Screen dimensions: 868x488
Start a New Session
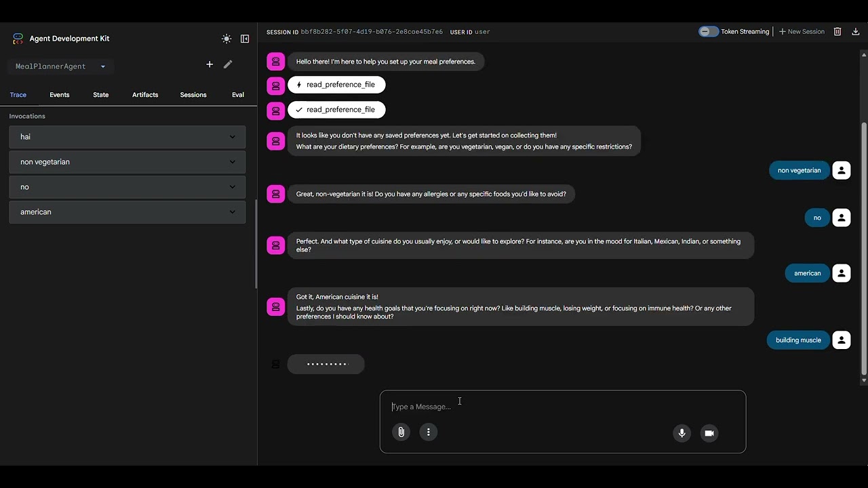802,32
